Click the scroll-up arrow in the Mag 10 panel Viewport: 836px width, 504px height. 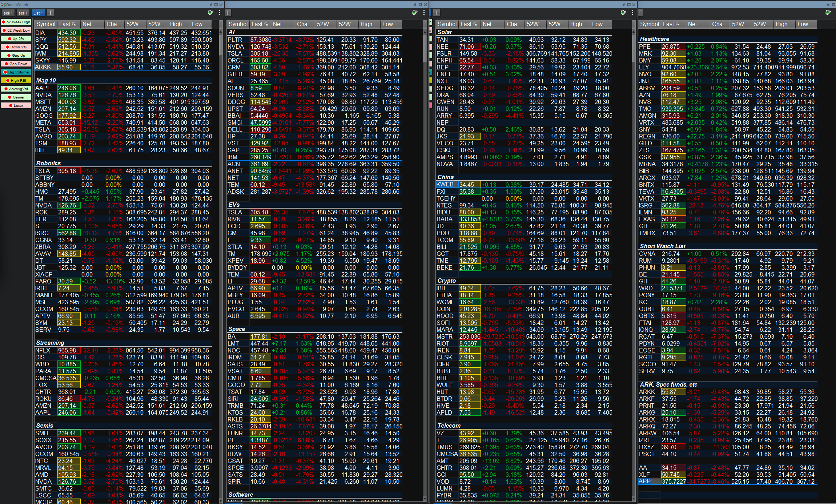[220, 32]
